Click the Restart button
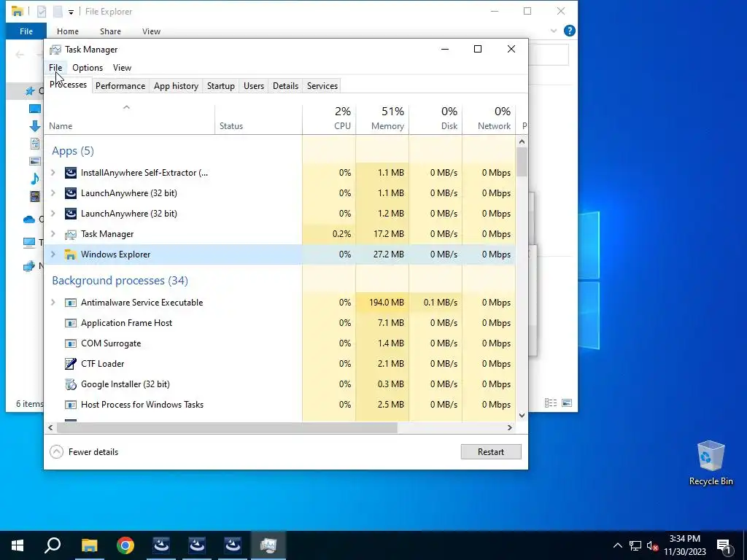 [491, 452]
